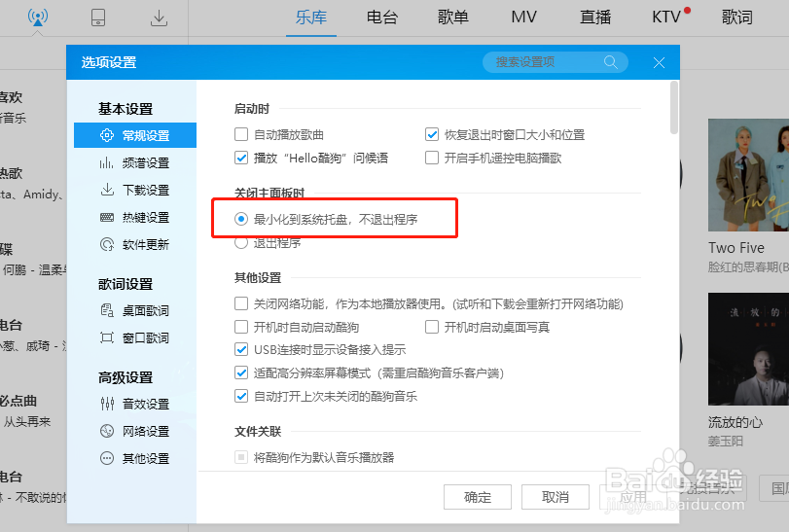Viewport: 789px width, 532px height.
Task: Click the spectrum bars icon beside 频谱设置
Action: [x=107, y=163]
